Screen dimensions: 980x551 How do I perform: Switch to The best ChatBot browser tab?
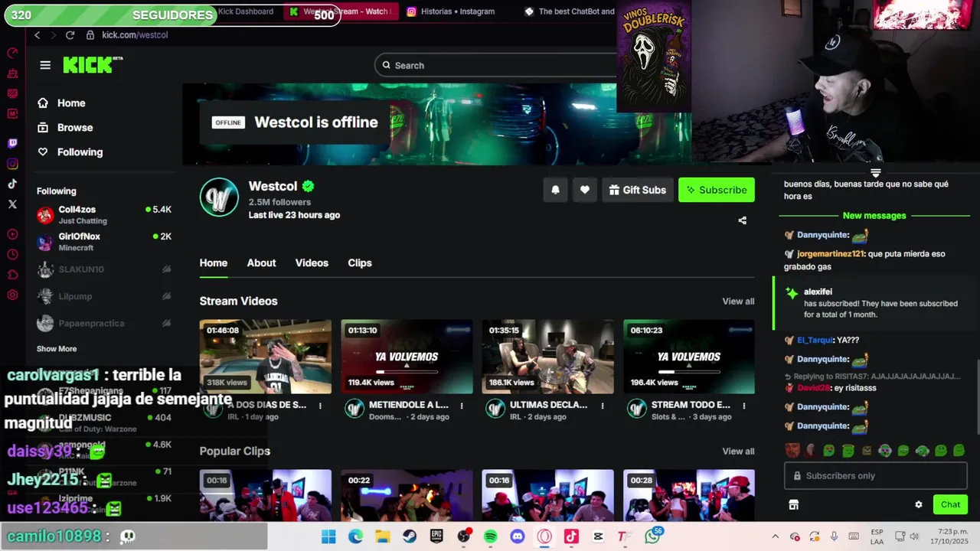click(x=569, y=11)
